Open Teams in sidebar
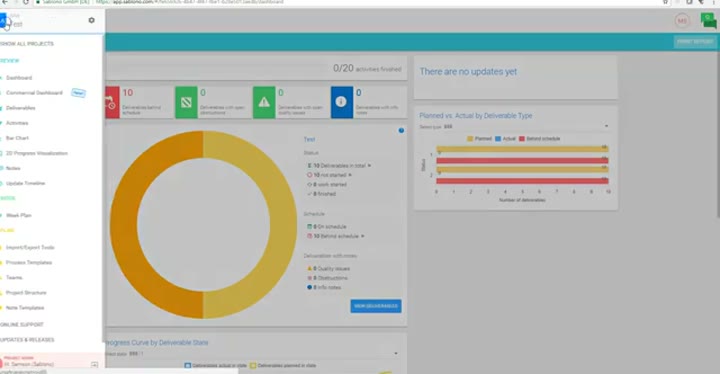The height and width of the screenshot is (374, 720). (14, 278)
